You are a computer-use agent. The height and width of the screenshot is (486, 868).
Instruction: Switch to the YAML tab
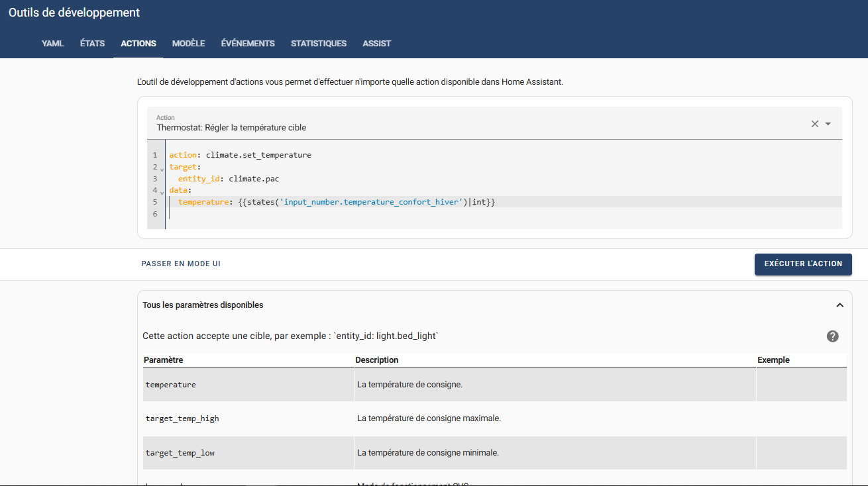53,44
